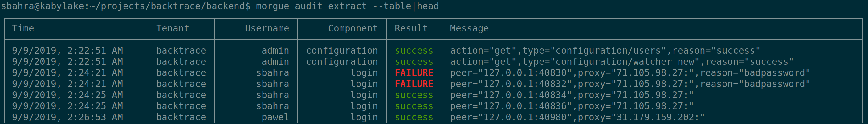This screenshot has width=868, height=124.
Task: Select the "Username" column header
Action: pos(267,28)
